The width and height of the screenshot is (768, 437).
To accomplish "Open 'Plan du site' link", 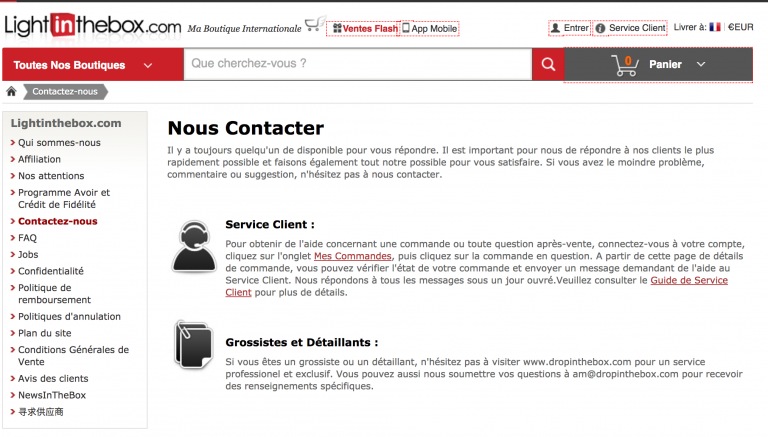I will click(45, 333).
